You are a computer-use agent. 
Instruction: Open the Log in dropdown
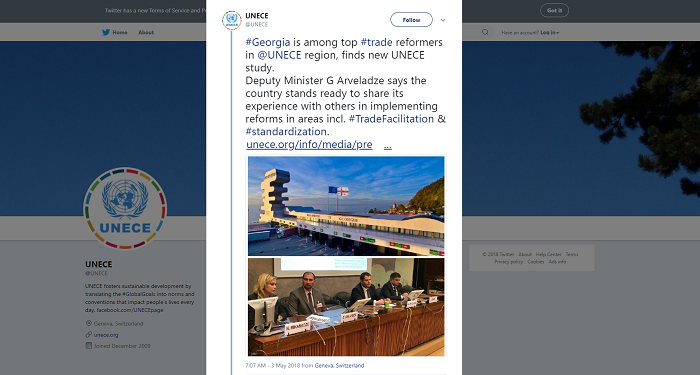click(550, 32)
